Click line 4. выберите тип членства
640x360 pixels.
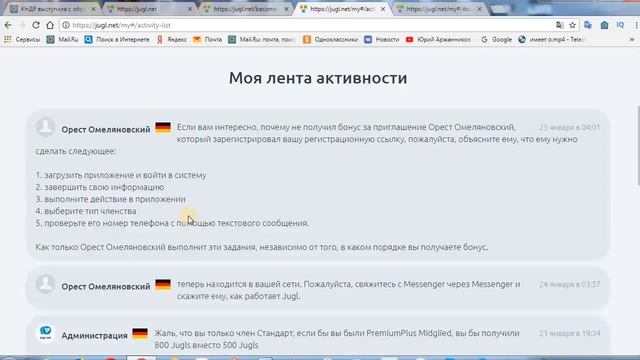click(86, 211)
